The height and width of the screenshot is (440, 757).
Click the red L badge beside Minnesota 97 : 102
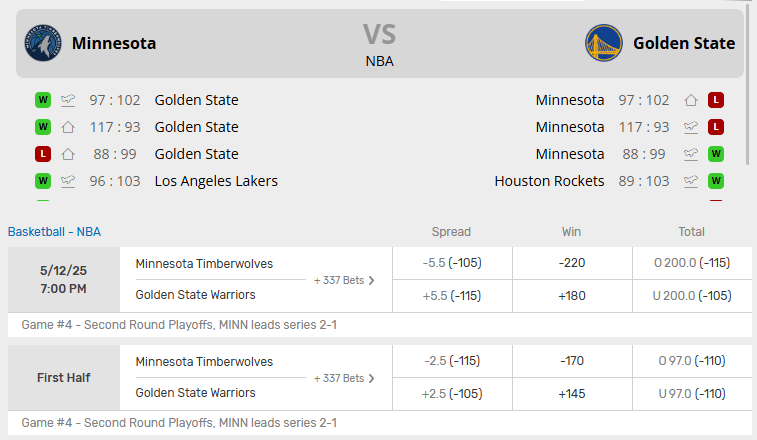pos(715,100)
